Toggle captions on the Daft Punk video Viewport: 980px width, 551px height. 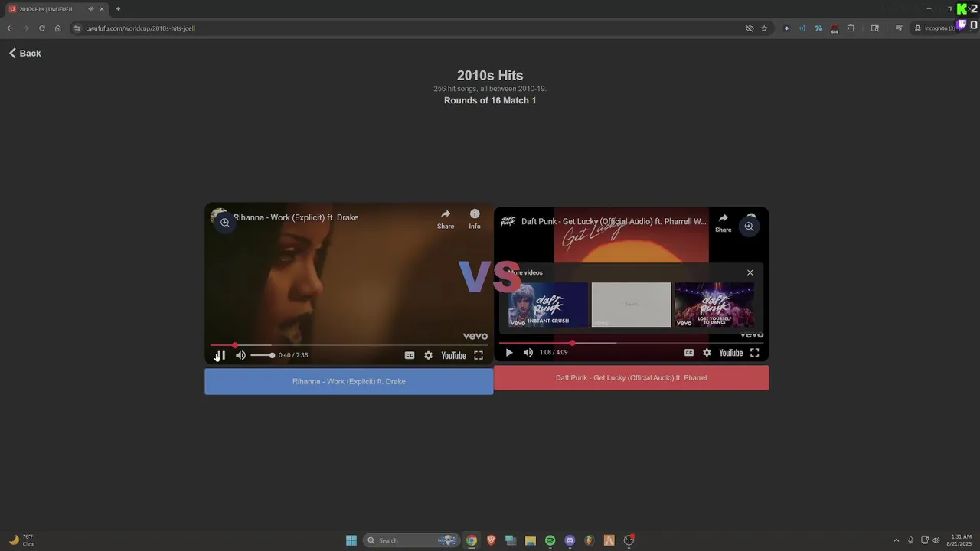coord(689,353)
